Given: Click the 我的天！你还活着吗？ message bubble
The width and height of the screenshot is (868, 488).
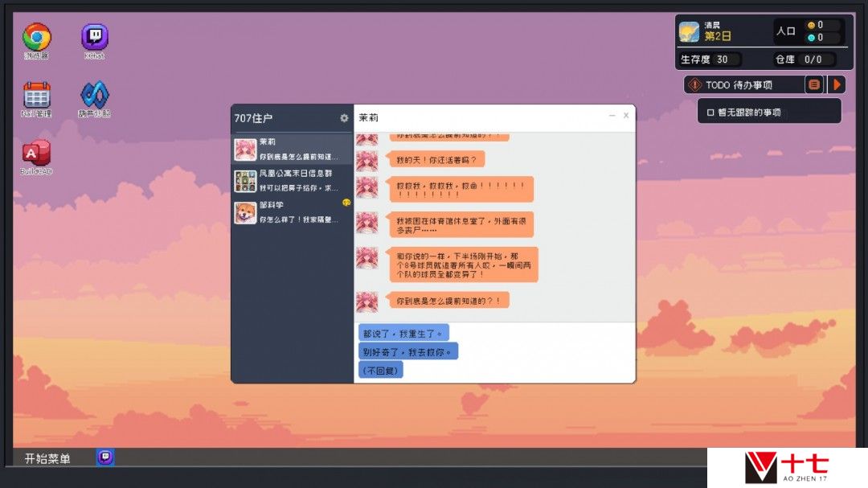Looking at the screenshot, I should pos(436,160).
